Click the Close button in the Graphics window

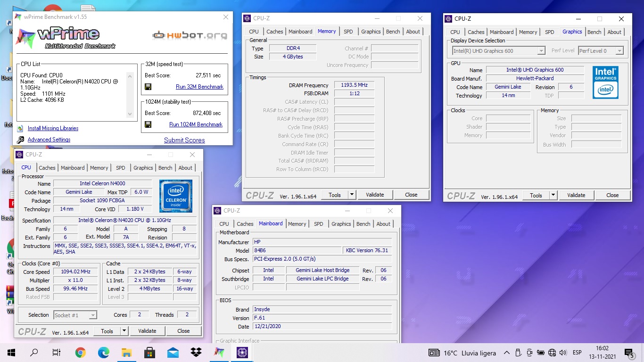612,195
